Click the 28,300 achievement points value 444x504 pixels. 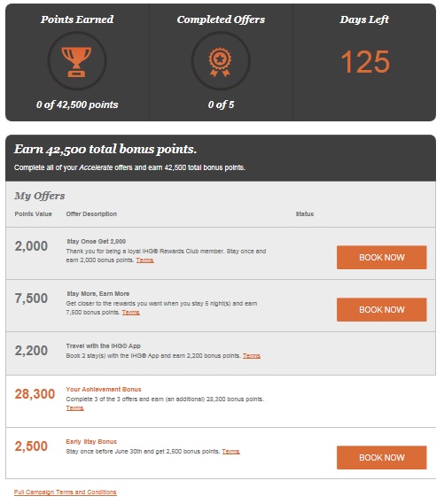pyautogui.click(x=35, y=394)
